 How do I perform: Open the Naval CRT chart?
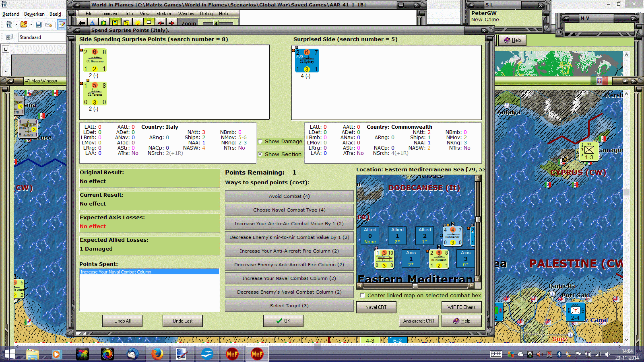[376, 307]
